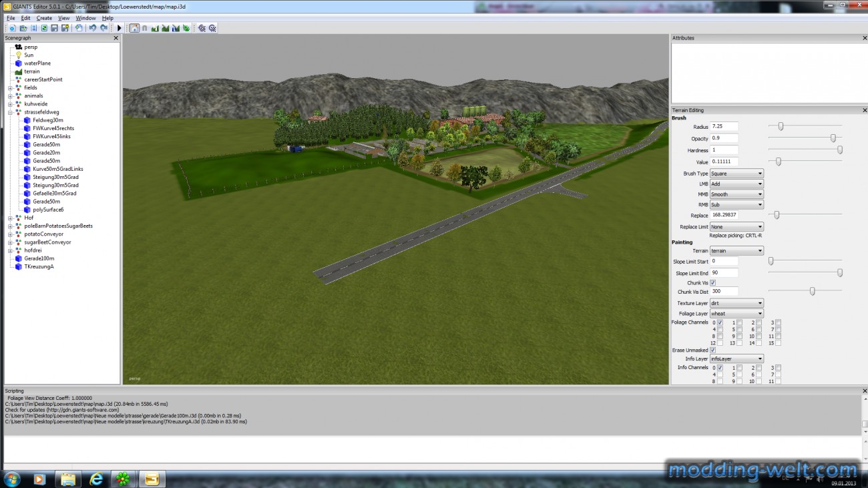Open the Brush Type dropdown
868x488 pixels.
pos(736,174)
